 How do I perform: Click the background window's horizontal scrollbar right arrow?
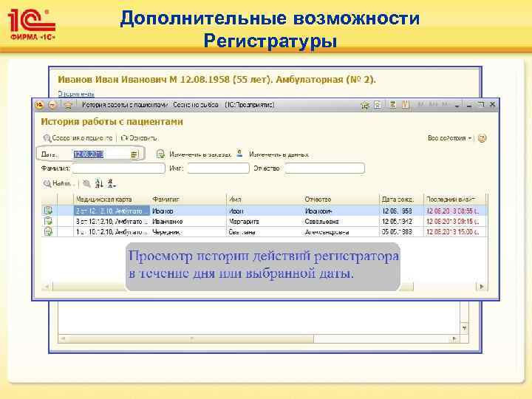[x=454, y=338]
